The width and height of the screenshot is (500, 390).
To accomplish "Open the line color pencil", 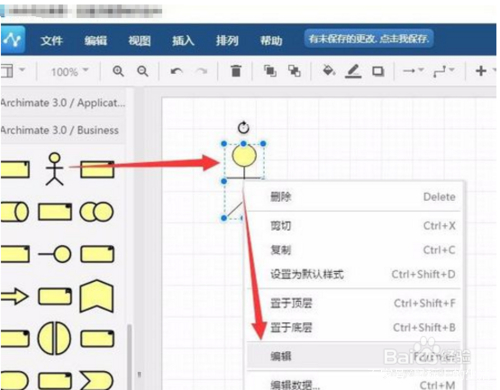I will pyautogui.click(x=353, y=71).
